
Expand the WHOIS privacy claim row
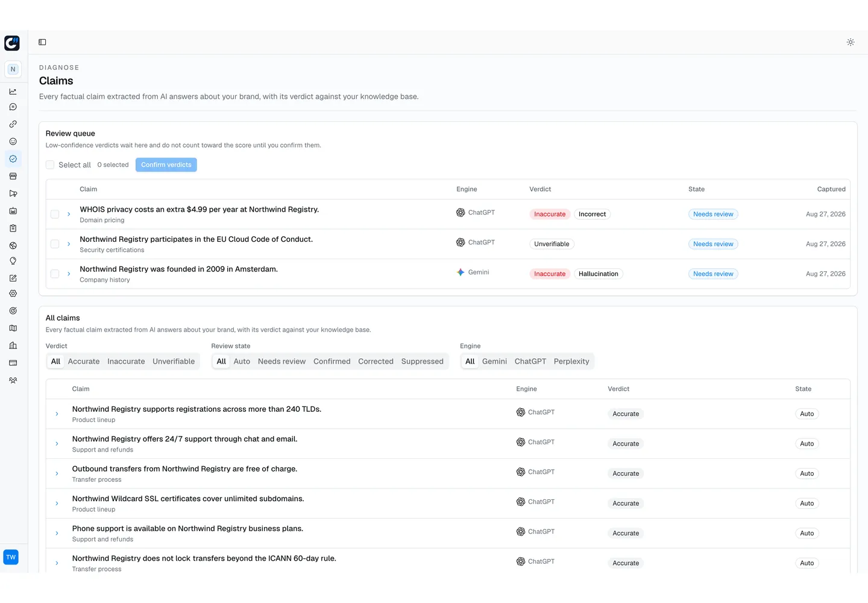(x=69, y=215)
